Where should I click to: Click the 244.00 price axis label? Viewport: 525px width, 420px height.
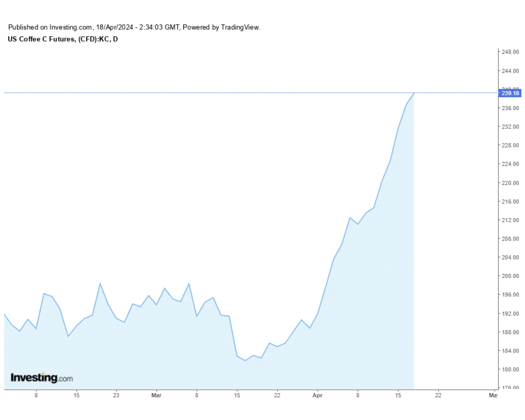[510, 71]
